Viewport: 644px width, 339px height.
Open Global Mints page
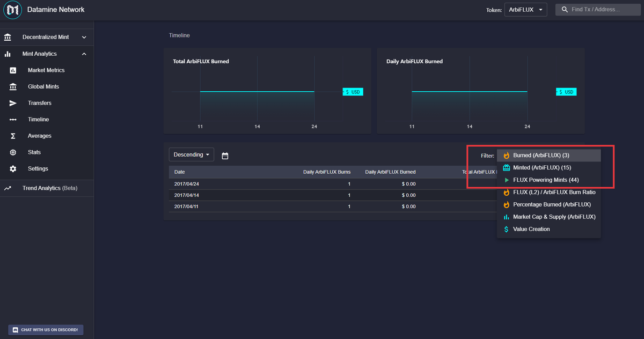47,86
